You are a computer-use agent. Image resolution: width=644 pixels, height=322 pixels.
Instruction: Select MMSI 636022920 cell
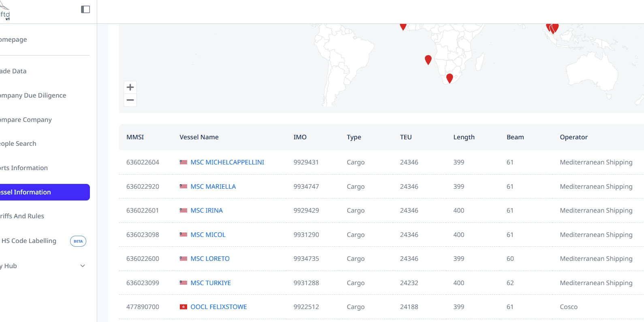[143, 186]
